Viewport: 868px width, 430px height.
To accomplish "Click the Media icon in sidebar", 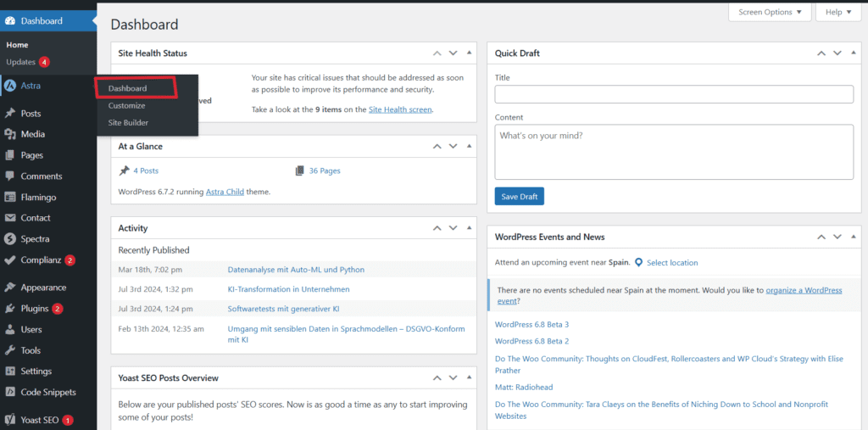I will [x=10, y=134].
